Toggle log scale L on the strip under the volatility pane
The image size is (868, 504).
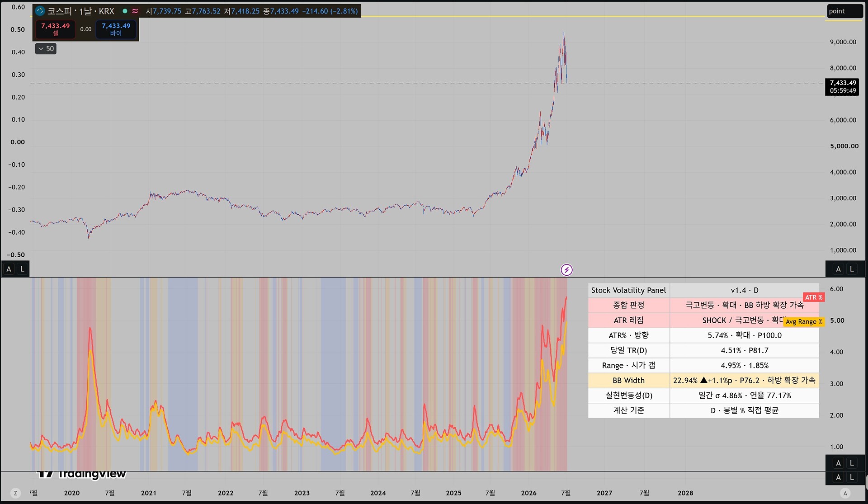coord(852,477)
